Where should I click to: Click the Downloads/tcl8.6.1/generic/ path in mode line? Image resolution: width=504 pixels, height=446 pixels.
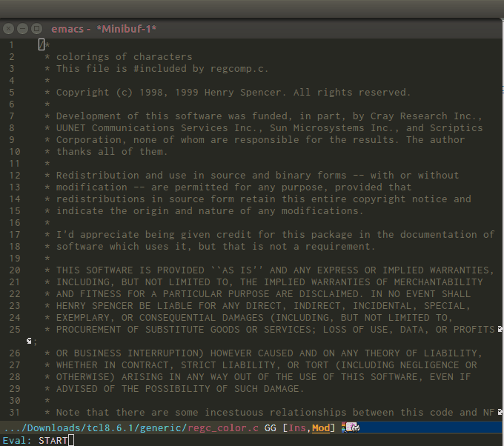95,428
